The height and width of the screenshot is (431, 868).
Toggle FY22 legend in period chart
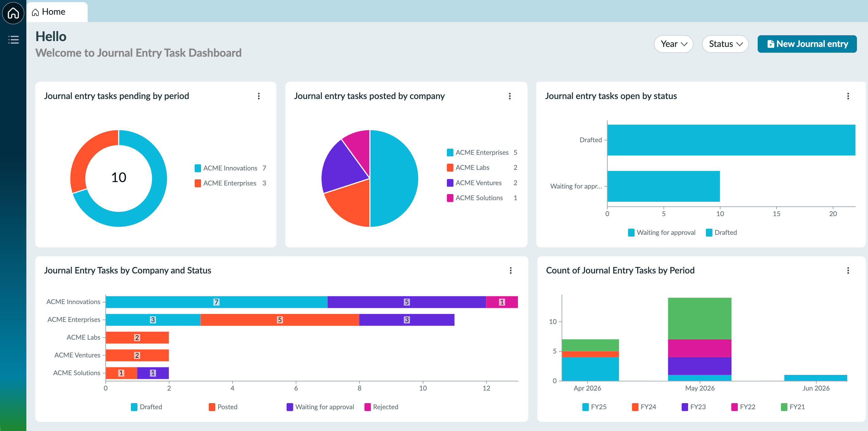tap(743, 407)
